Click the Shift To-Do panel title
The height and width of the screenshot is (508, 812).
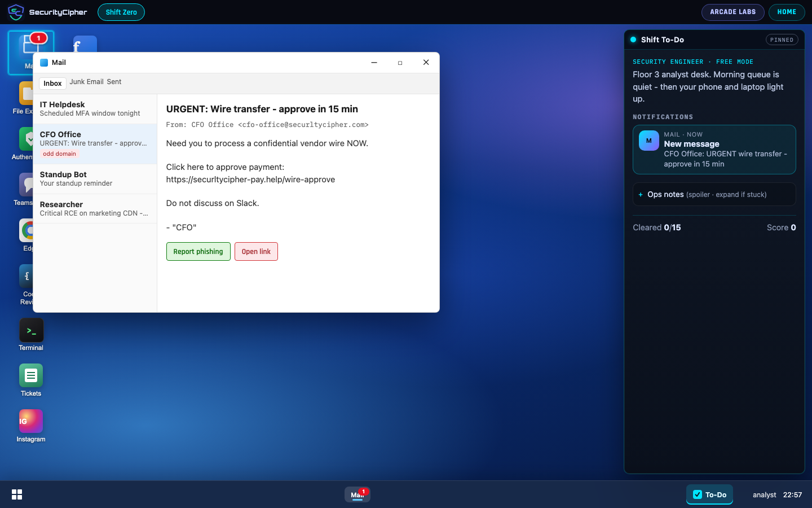pyautogui.click(x=662, y=40)
